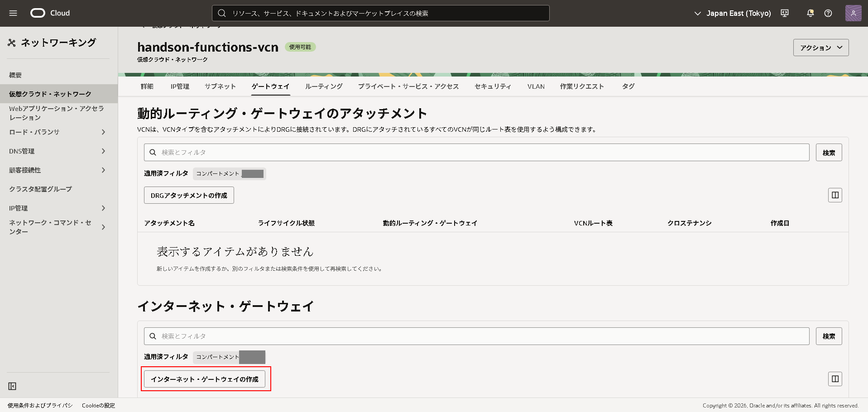The image size is (868, 412).
Task: Click the 使用可能 status badge
Action: click(300, 47)
